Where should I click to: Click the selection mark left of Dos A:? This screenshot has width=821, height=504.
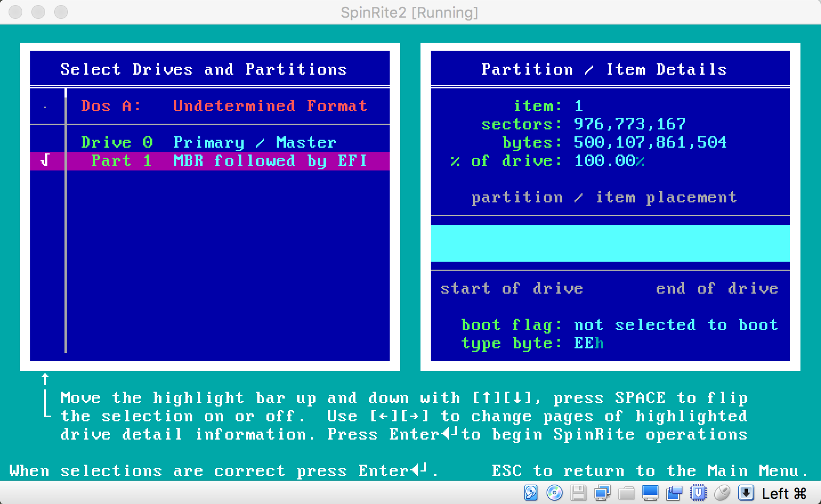pyautogui.click(x=45, y=107)
